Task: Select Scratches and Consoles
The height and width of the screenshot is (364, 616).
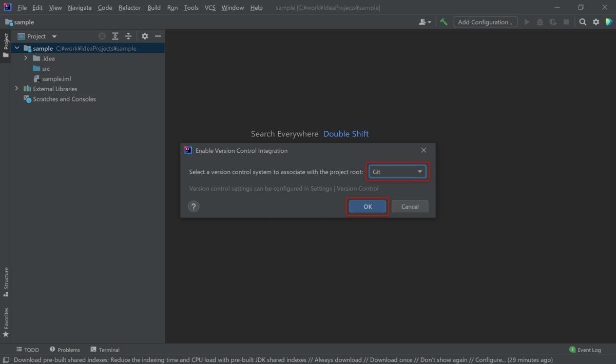Action: [60, 99]
